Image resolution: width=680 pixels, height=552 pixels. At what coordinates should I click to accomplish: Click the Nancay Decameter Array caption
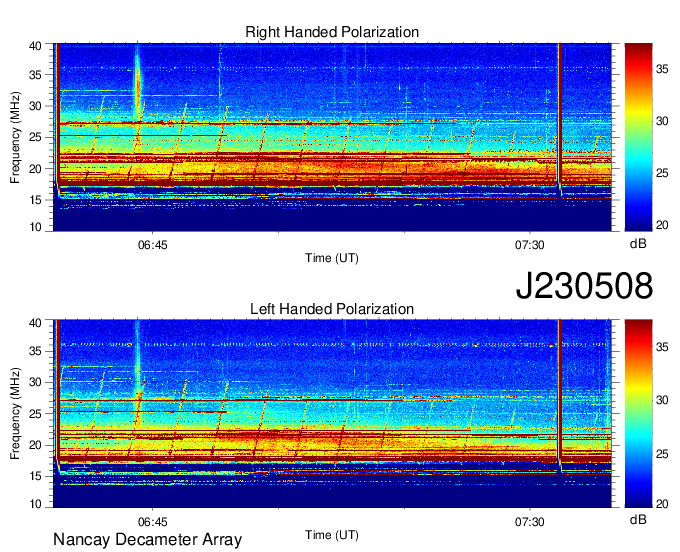point(147,539)
